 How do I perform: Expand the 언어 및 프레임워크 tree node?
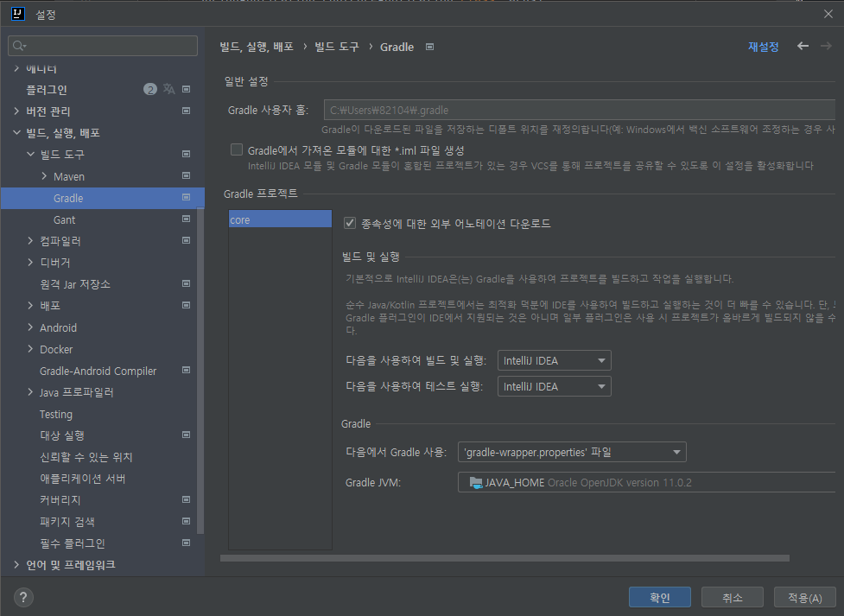coord(16,564)
